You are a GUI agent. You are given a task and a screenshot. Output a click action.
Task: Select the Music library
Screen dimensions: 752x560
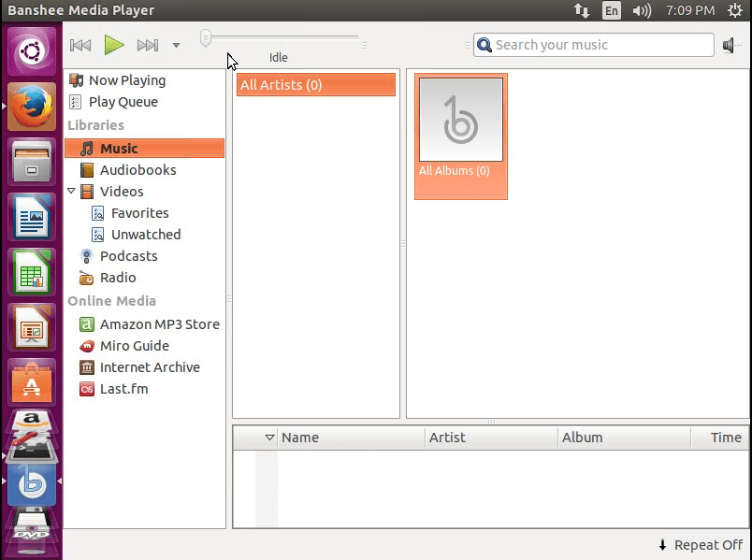[x=144, y=148]
